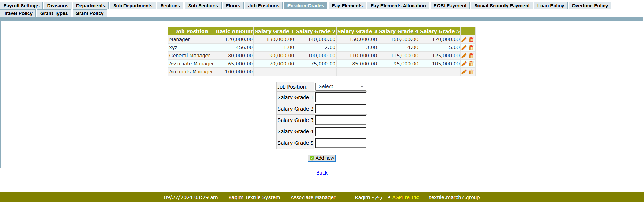This screenshot has height=202, width=644.
Task: Click pencil icon for xyz position
Action: coord(464,48)
